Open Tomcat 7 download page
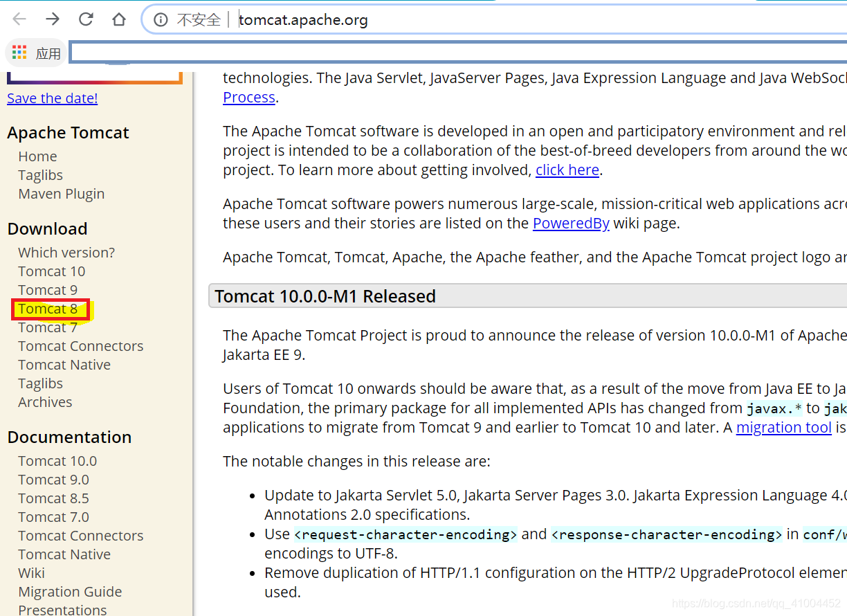This screenshot has width=847, height=616. tap(47, 327)
